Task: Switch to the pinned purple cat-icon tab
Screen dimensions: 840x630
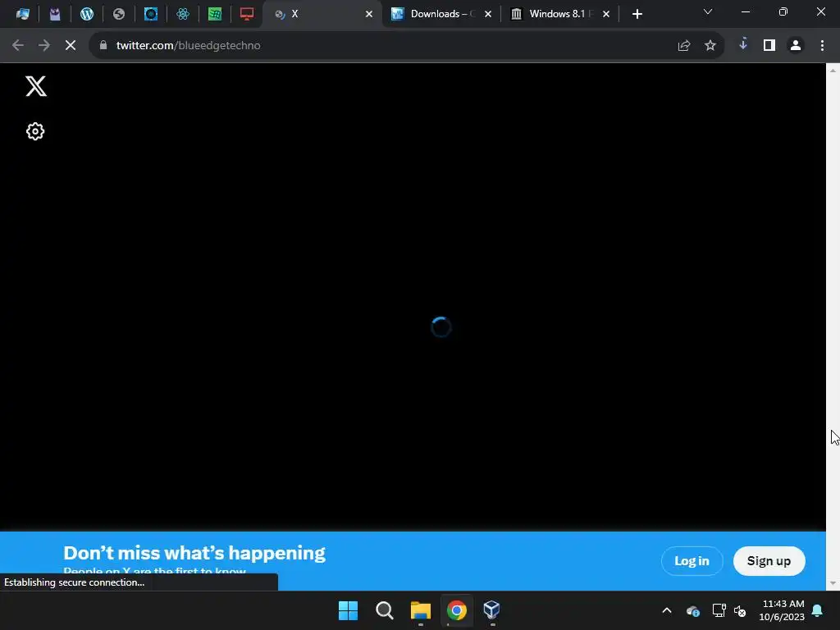Action: [x=55, y=14]
